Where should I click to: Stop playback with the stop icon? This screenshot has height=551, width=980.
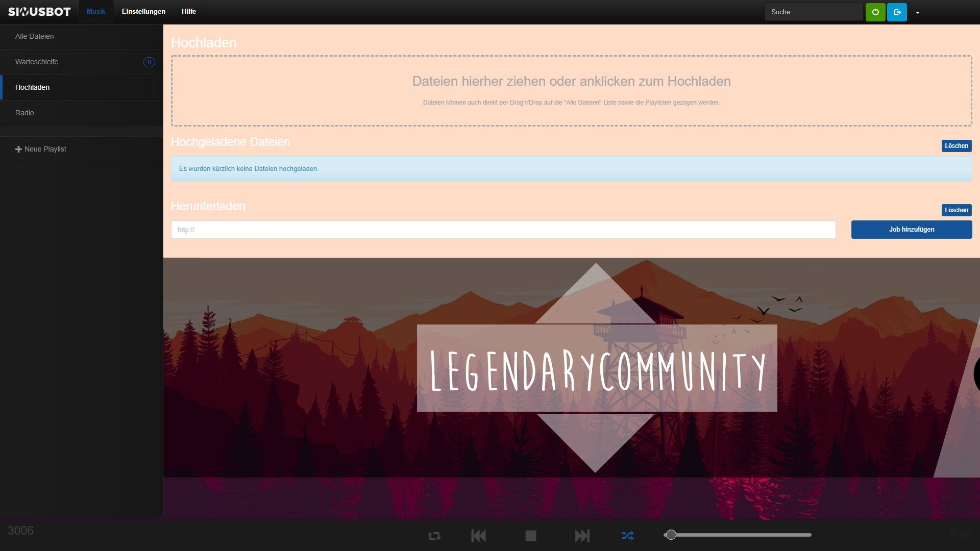(x=531, y=536)
